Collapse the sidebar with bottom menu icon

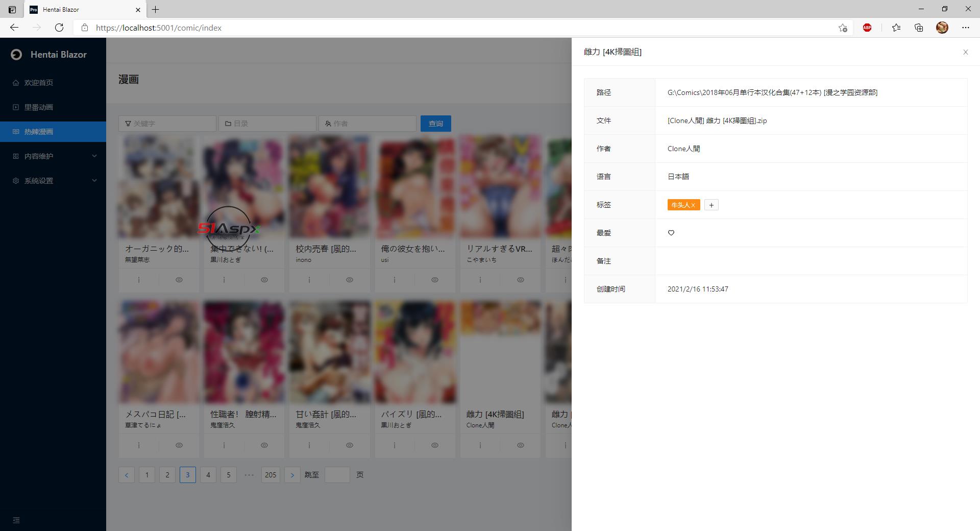[16, 520]
